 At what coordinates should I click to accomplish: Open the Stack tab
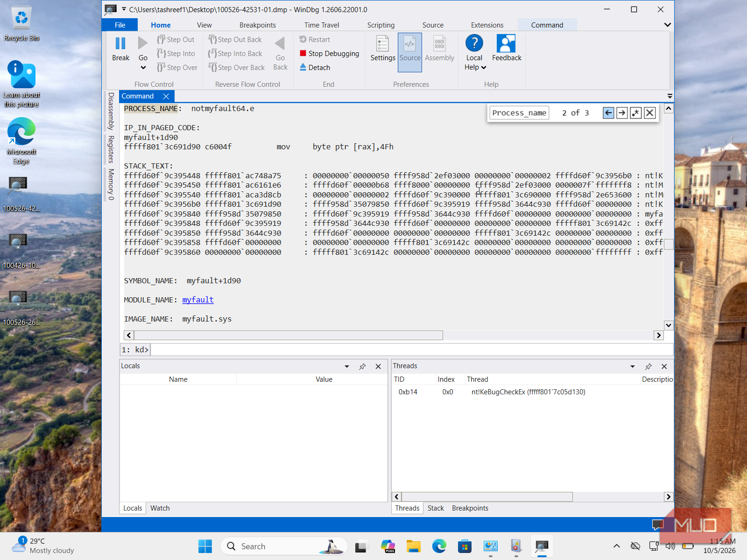pos(436,508)
